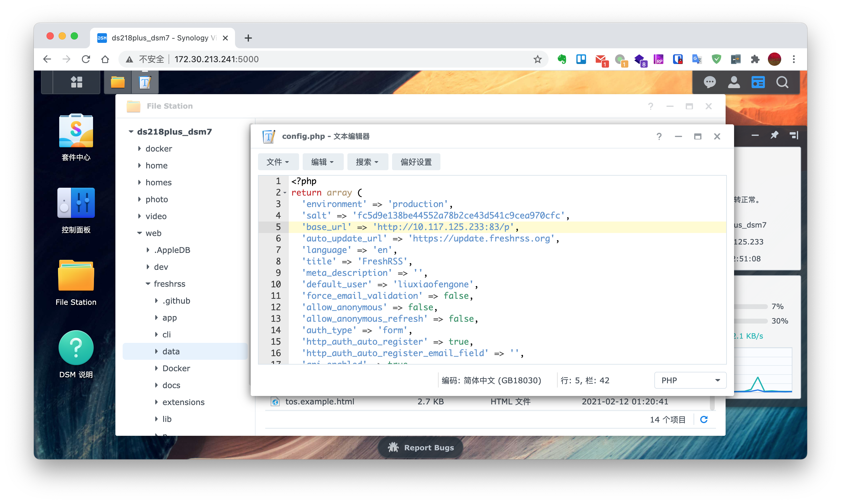This screenshot has height=504, width=841.
Task: Collapse the freshrss folder arrow
Action: pyautogui.click(x=148, y=284)
